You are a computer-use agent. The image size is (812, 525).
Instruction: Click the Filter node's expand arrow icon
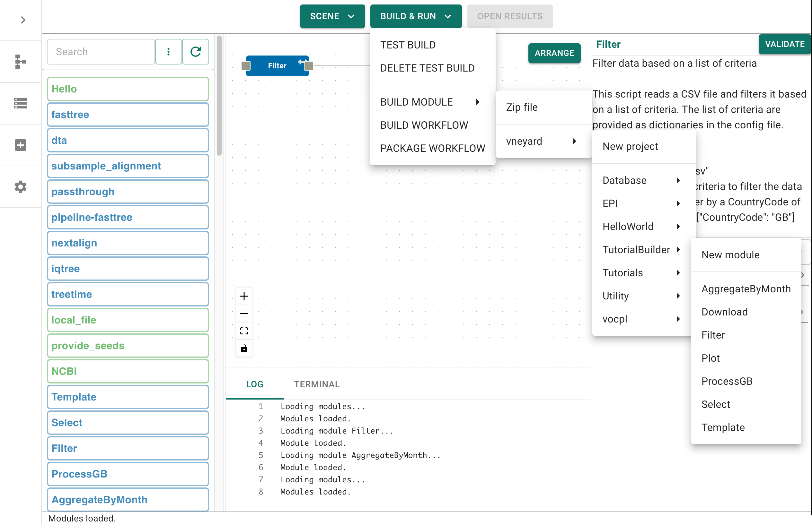(302, 62)
